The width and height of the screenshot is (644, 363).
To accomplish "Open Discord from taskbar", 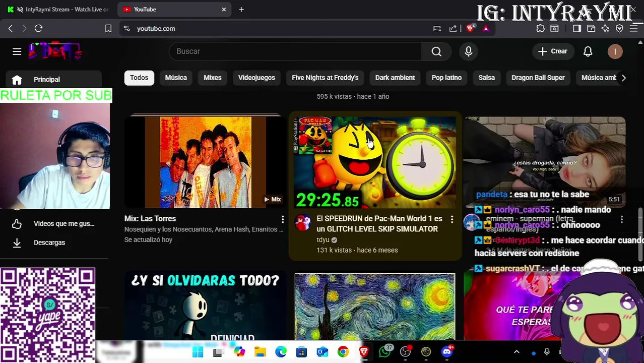I will [x=447, y=351].
